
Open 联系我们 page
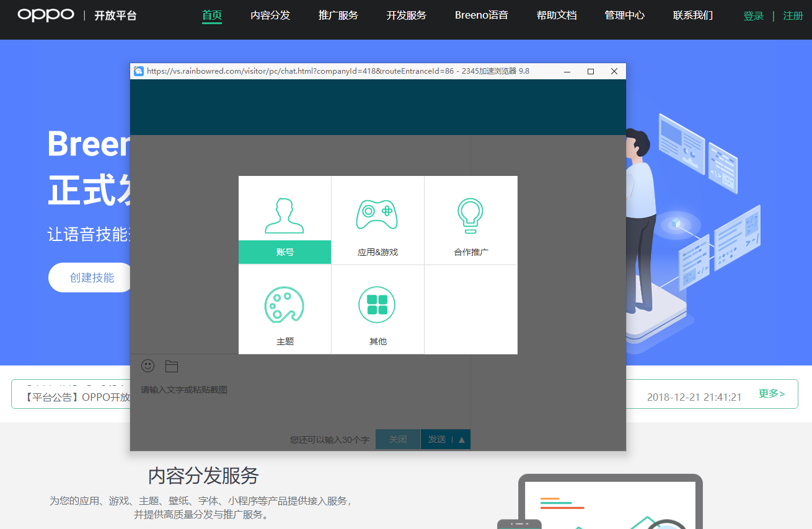693,15
